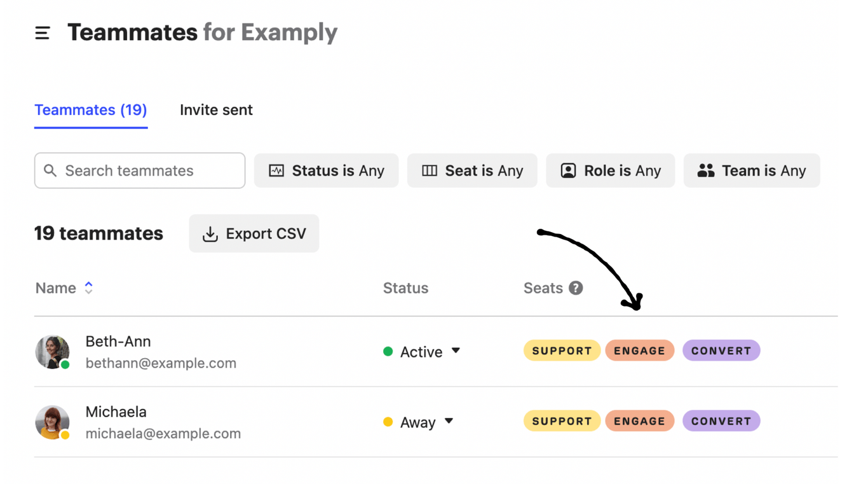Open the Role is Any filter
868x484 pixels.
610,170
